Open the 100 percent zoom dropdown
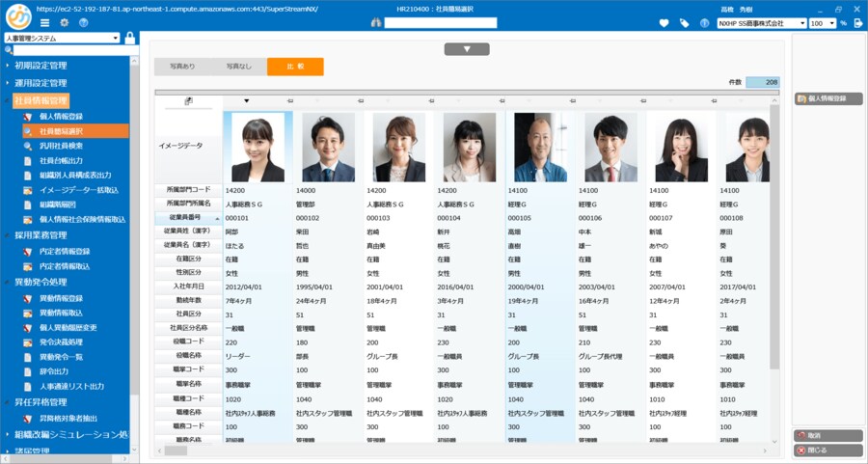Screen dimensions: 868x464 pyautogui.click(x=822, y=23)
